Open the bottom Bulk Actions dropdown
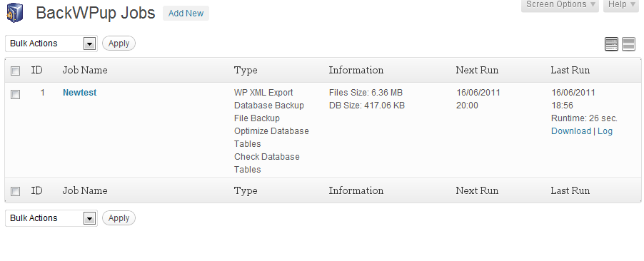Viewport: 644px width, 261px height. click(x=51, y=218)
